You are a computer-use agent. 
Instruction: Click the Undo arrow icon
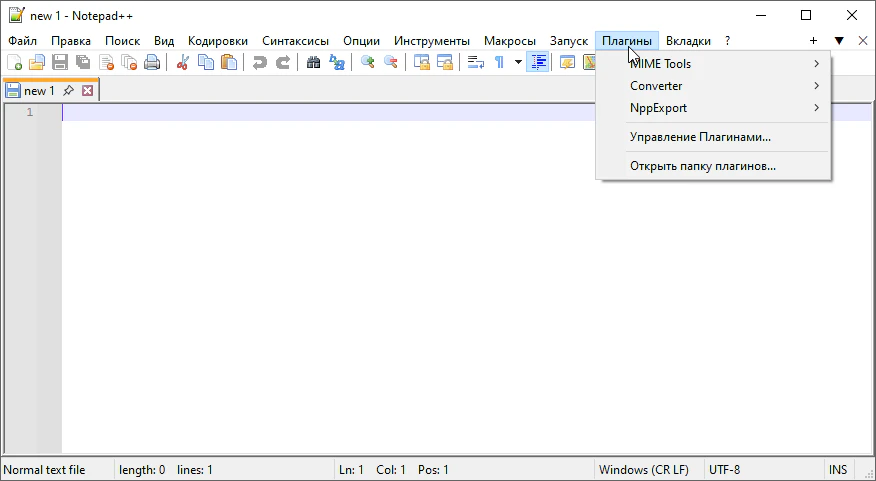pyautogui.click(x=260, y=62)
